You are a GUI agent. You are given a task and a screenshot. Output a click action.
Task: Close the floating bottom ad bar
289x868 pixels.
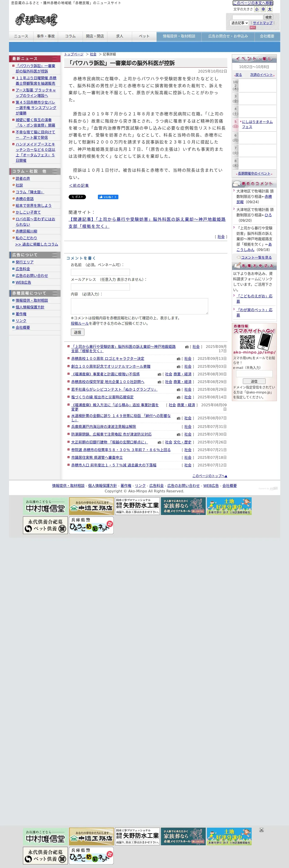point(261,830)
